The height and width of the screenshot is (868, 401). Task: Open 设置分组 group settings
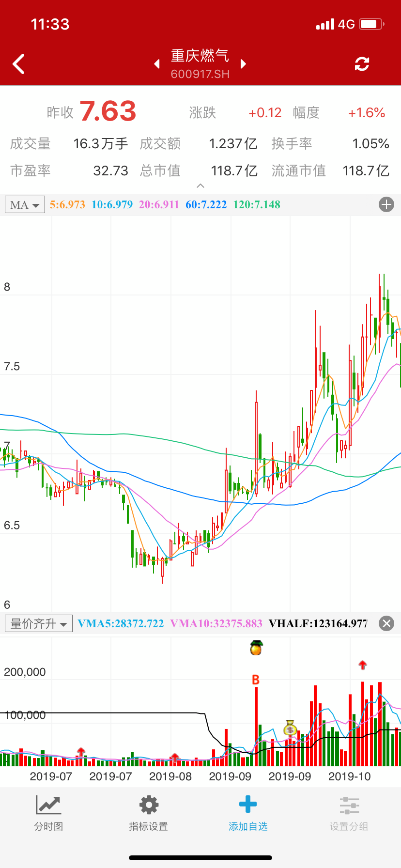tap(349, 814)
